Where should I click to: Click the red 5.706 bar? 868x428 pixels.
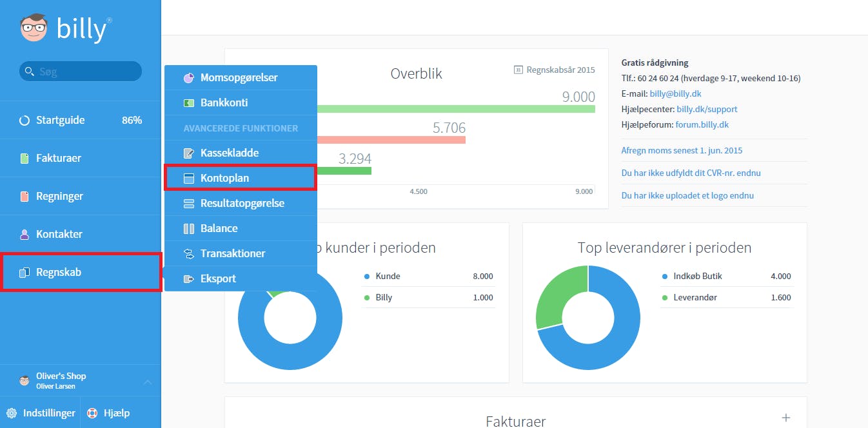click(391, 140)
